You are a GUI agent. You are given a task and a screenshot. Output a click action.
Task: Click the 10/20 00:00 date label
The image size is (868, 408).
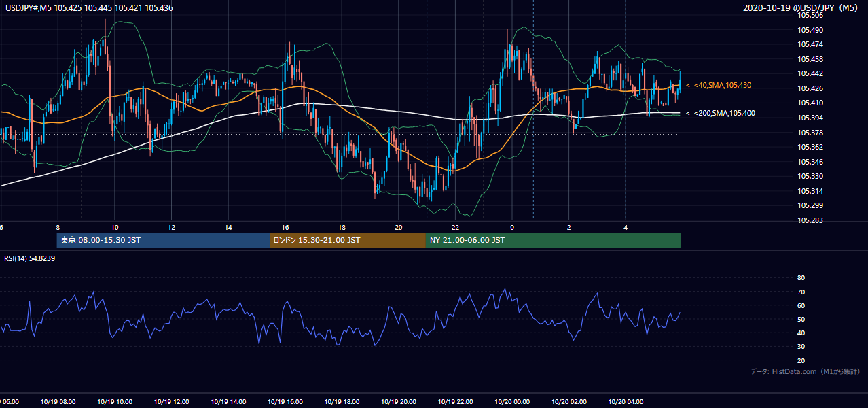click(512, 402)
